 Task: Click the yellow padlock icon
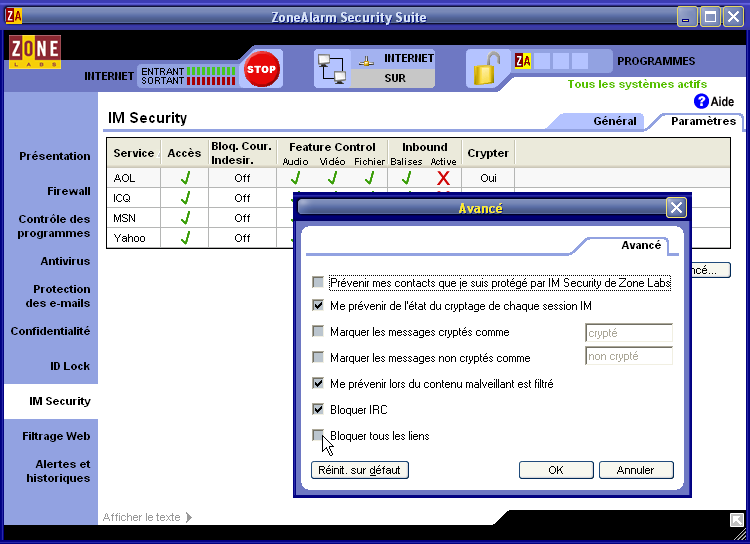point(486,69)
